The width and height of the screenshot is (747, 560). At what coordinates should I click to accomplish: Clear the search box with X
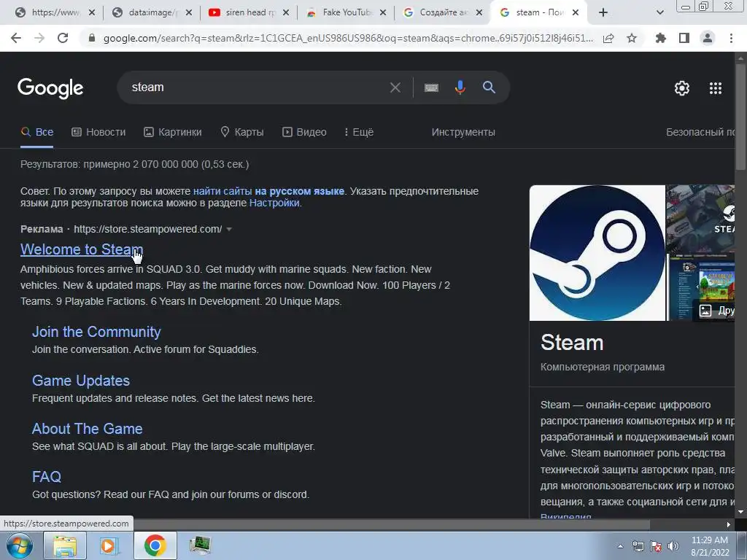pos(395,87)
